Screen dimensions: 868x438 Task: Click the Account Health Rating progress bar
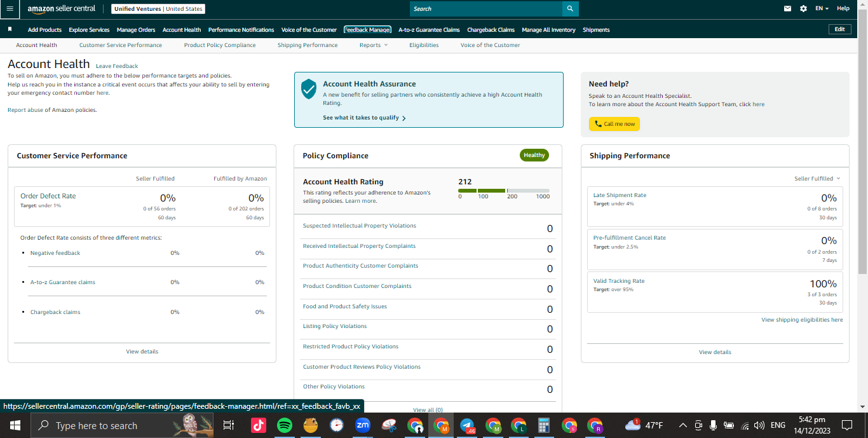[x=504, y=191]
